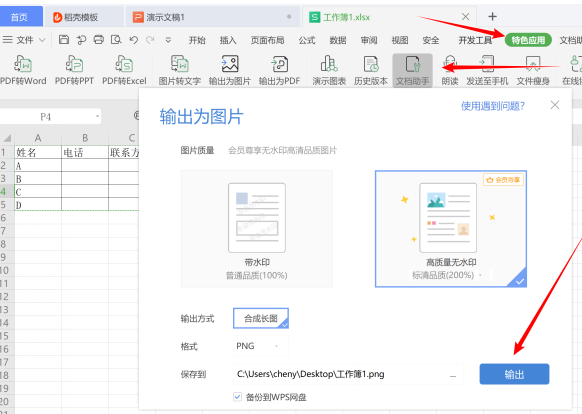The width and height of the screenshot is (582, 414).
Task: Switch to the 插入 ribbon tab
Action: 228,40
